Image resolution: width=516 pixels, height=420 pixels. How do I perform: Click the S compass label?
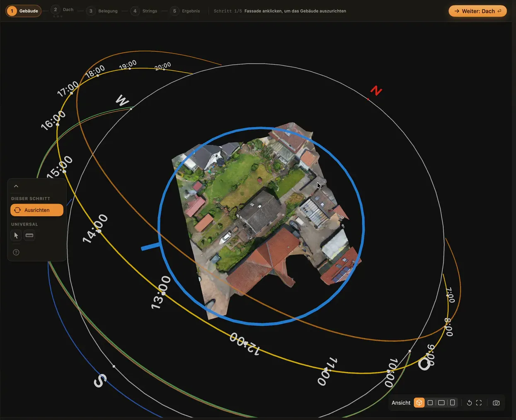[x=100, y=381]
